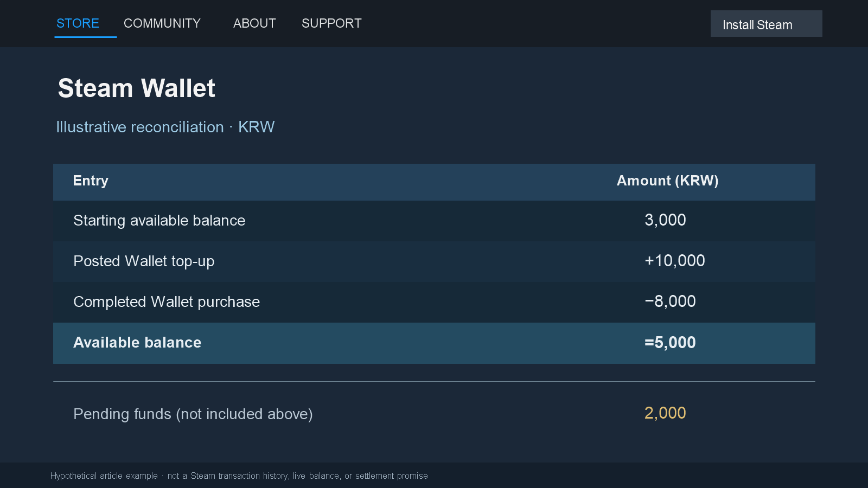Select the Posted Wallet top-up row
The width and height of the screenshot is (868, 488).
(x=434, y=261)
